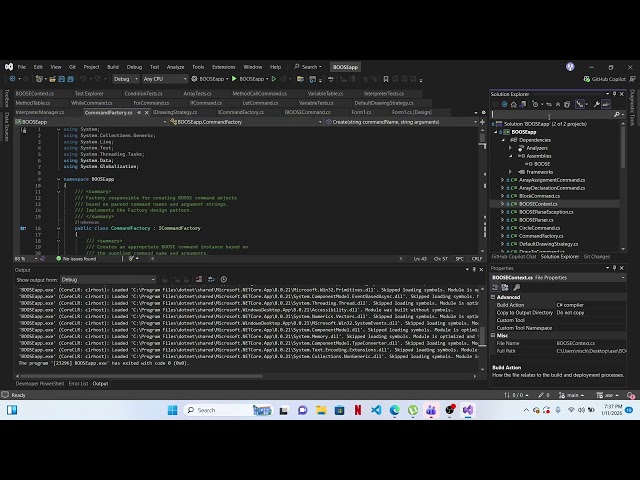Screen dimensions: 640x480
Task: Collapse the Advanced section in Properties
Action: 494,297
